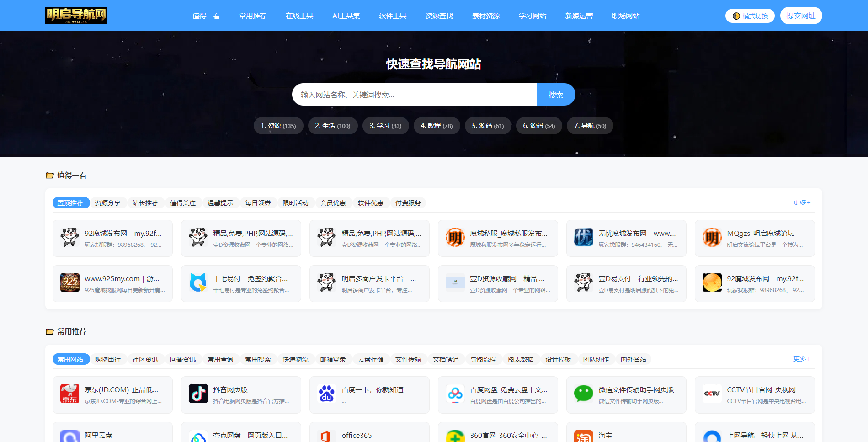Open the office365 icon

pyautogui.click(x=327, y=436)
